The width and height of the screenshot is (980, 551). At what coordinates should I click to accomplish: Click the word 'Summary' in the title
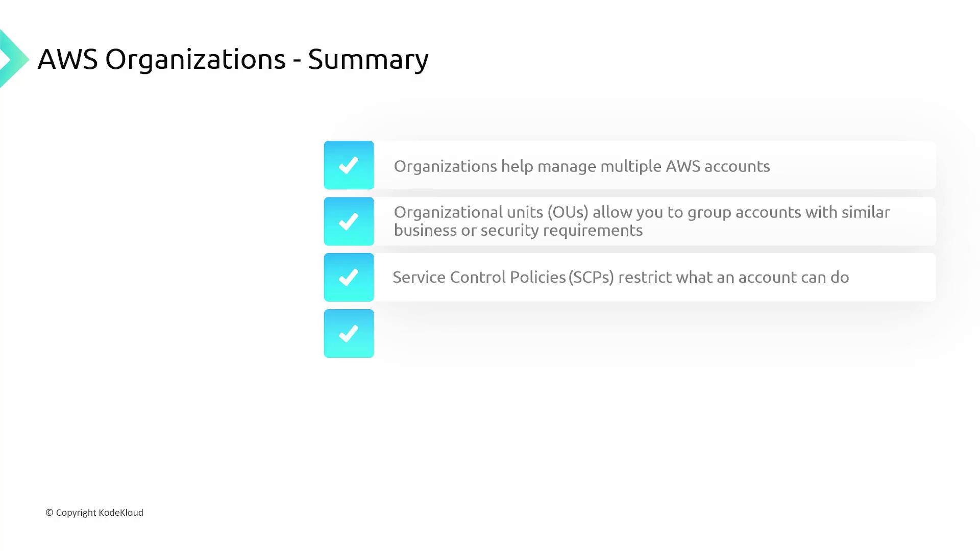pos(368,59)
